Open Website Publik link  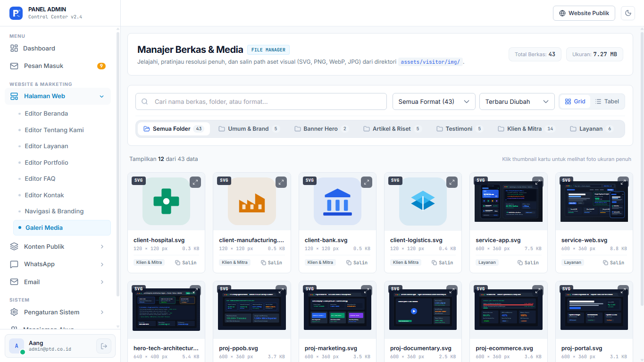584,13
